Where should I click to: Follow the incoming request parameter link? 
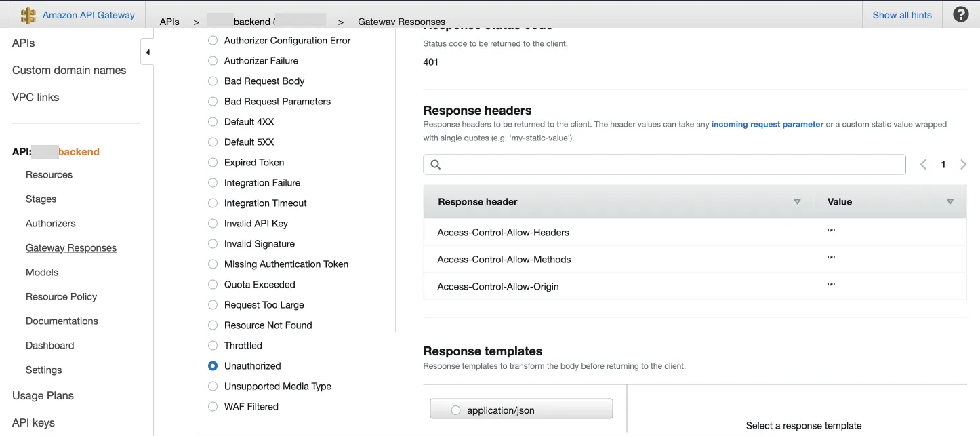pyautogui.click(x=767, y=124)
